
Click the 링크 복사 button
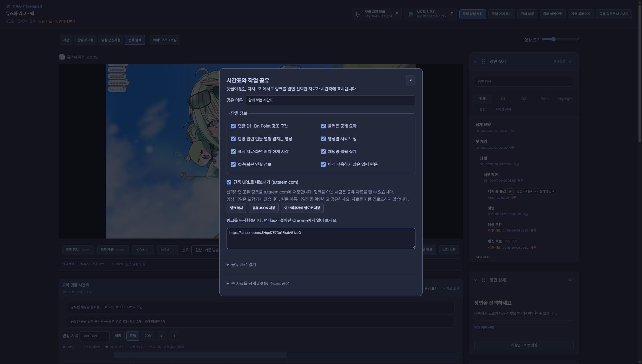(x=236, y=208)
